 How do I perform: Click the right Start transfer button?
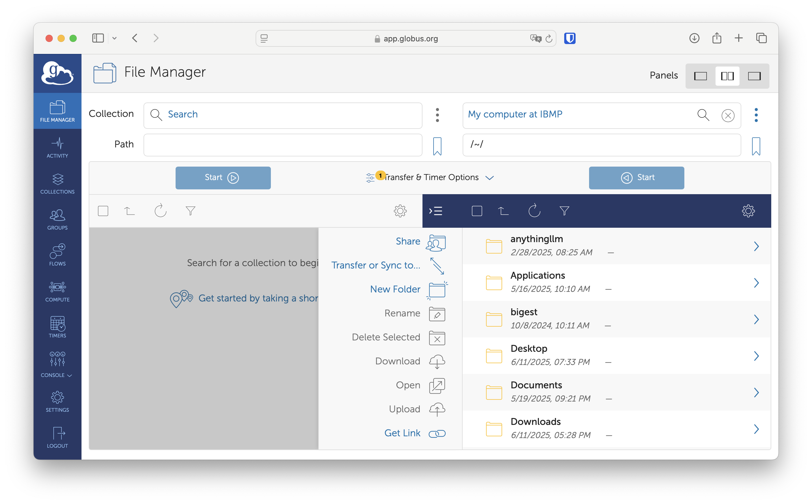[x=636, y=178]
